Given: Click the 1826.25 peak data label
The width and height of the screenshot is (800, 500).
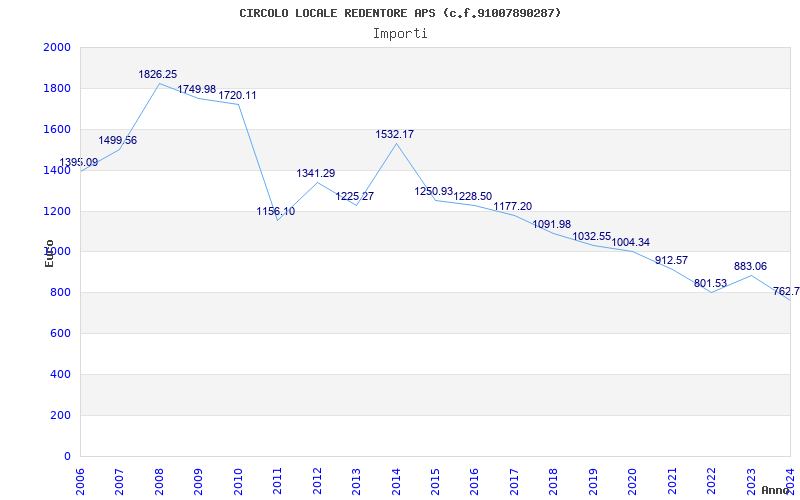Looking at the screenshot, I should coord(158,74).
